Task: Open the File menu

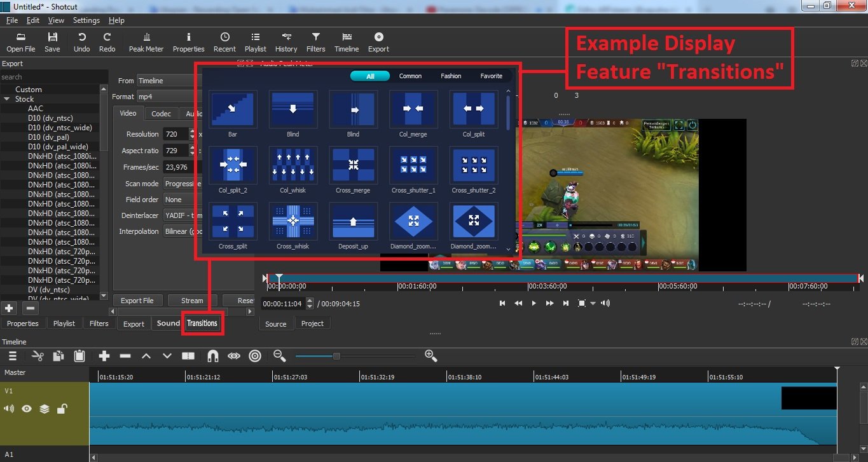Action: (x=12, y=20)
